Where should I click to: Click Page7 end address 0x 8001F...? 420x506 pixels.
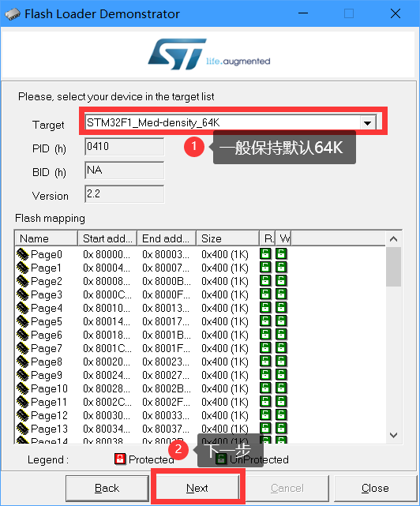point(166,349)
